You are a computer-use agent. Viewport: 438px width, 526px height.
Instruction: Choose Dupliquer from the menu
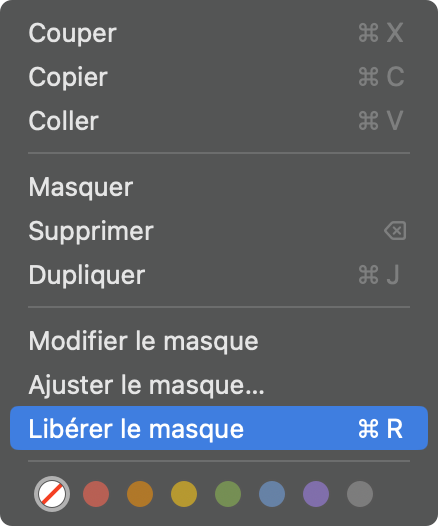click(x=219, y=275)
